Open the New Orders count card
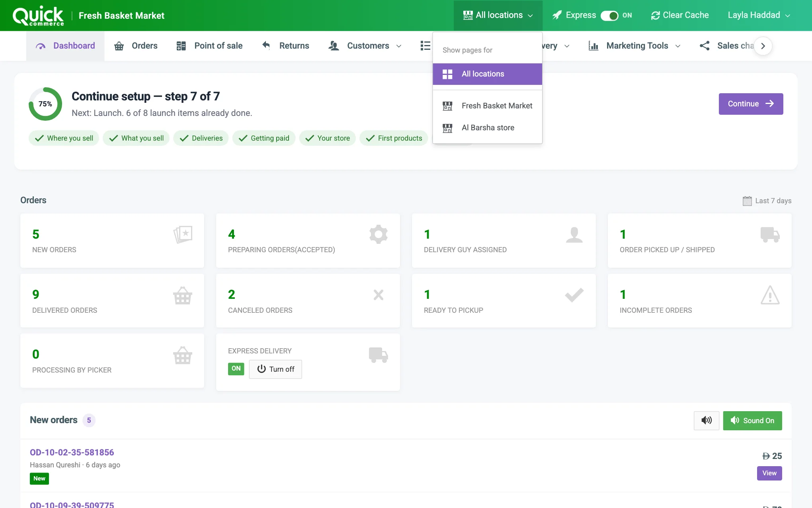 click(x=112, y=241)
